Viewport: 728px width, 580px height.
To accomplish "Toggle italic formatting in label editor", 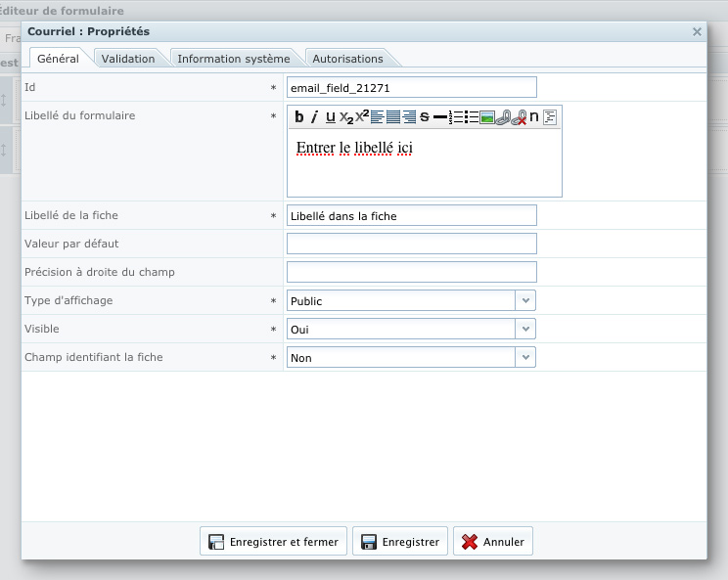I will (x=315, y=117).
